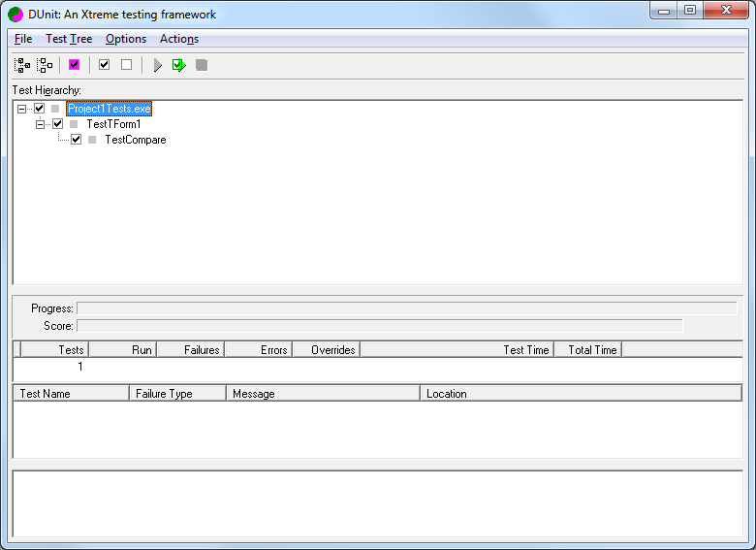Click the Failures column header
756x550 pixels.
(191, 350)
